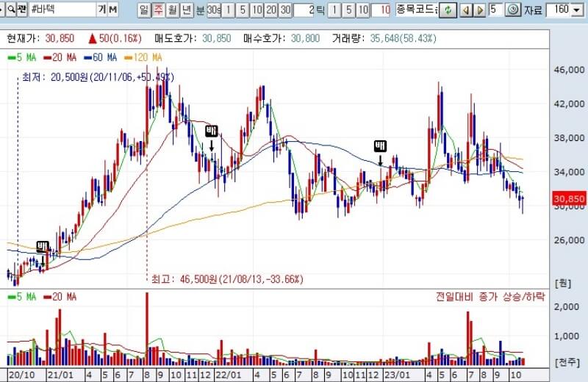The height and width of the screenshot is (382, 588).
Task: Select the 10-minute interval button
Action: [257, 10]
